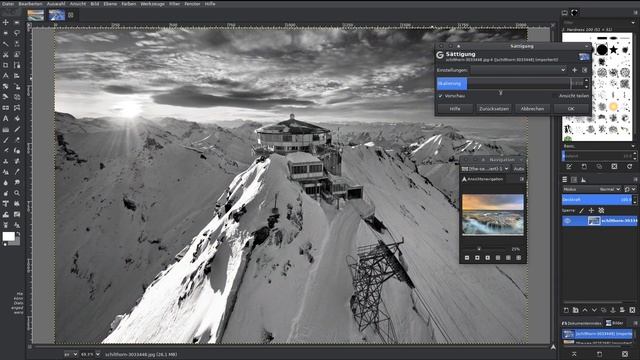
Task: Toggle lock position in Sperre row
Action: pyautogui.click(x=591, y=211)
